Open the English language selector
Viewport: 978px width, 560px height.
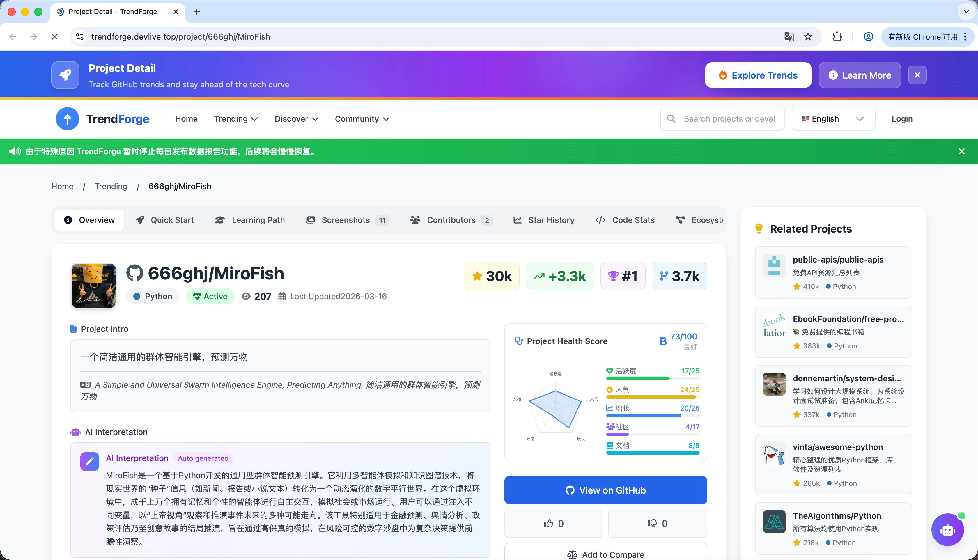[x=833, y=119]
